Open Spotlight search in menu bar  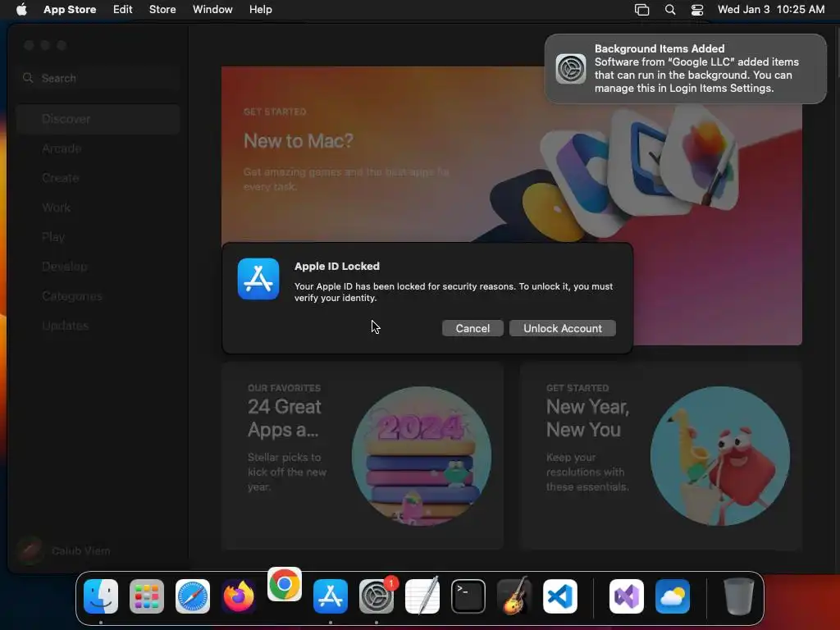point(669,10)
